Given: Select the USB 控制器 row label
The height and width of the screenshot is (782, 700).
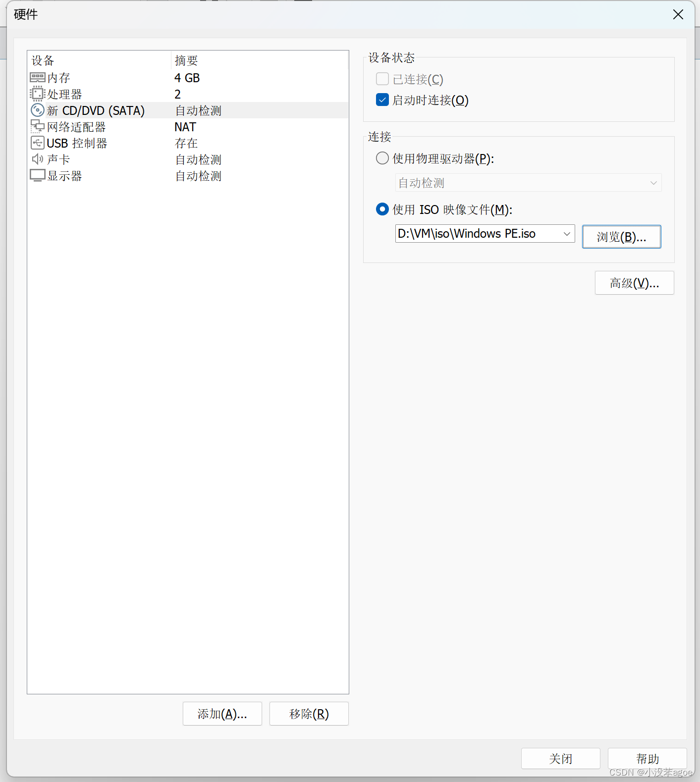Looking at the screenshot, I should [x=77, y=143].
